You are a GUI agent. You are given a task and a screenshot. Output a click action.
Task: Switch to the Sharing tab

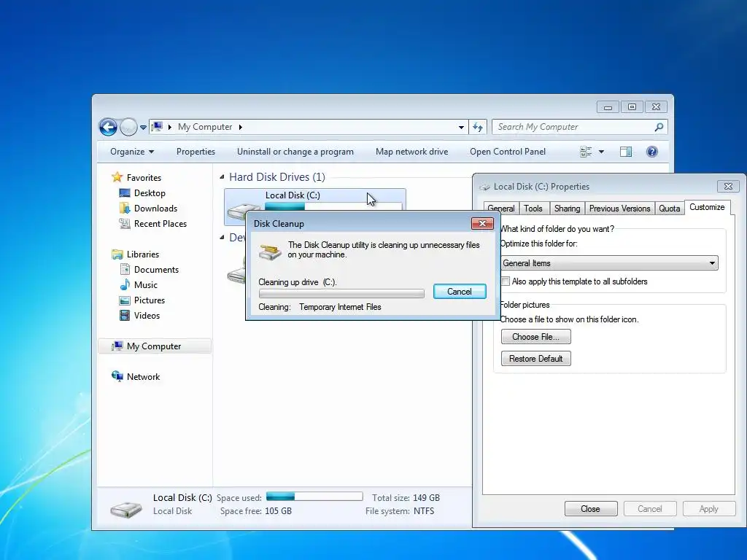pos(567,209)
